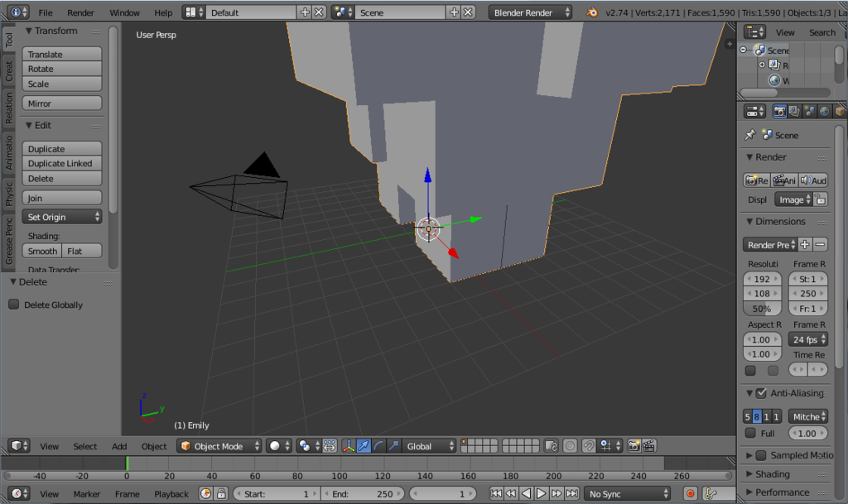Toggle snap magnet icon
The width and height of the screenshot is (848, 504).
[589, 446]
